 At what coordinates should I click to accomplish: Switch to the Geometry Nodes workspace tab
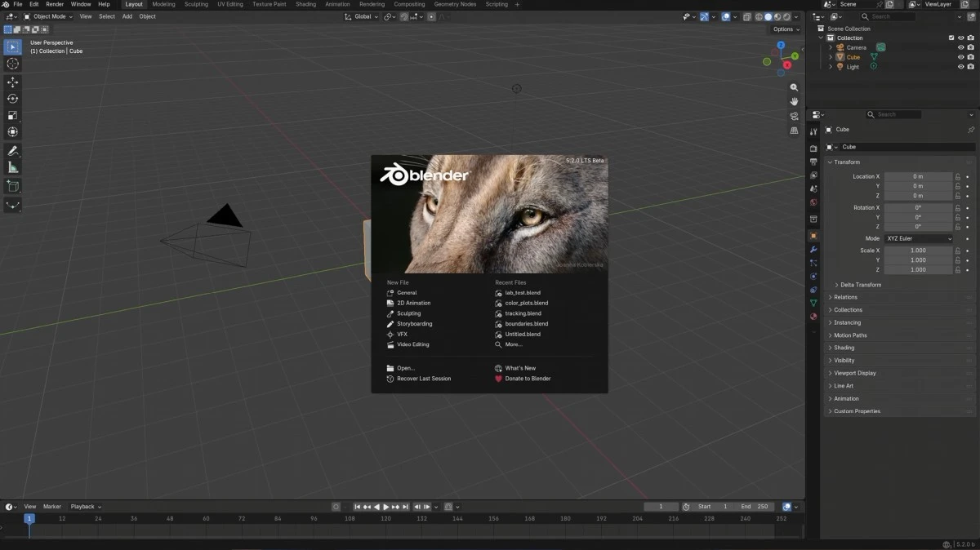pyautogui.click(x=455, y=4)
